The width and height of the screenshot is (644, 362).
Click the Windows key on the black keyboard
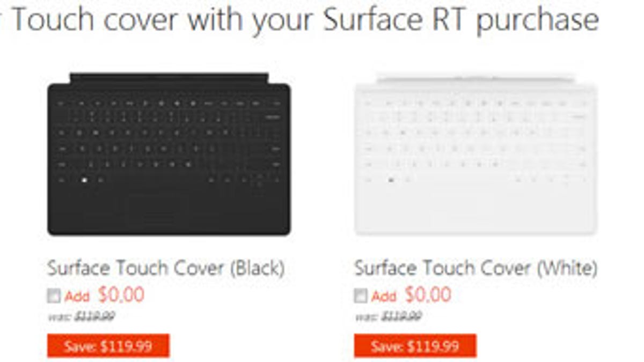[85, 180]
